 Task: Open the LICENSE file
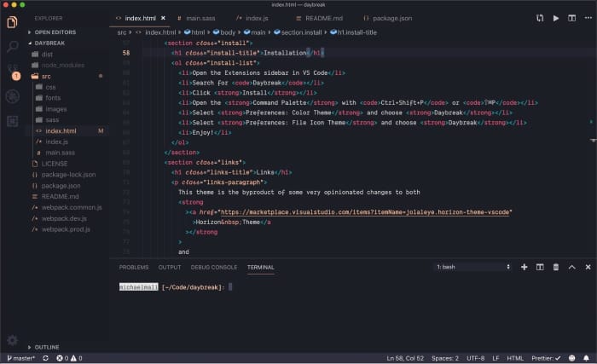coord(54,164)
